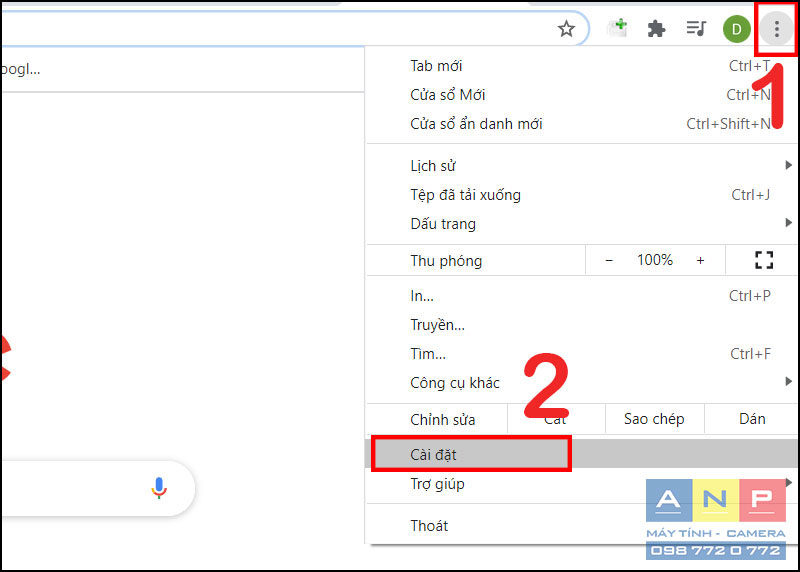Open the media controls playlist icon

(696, 28)
